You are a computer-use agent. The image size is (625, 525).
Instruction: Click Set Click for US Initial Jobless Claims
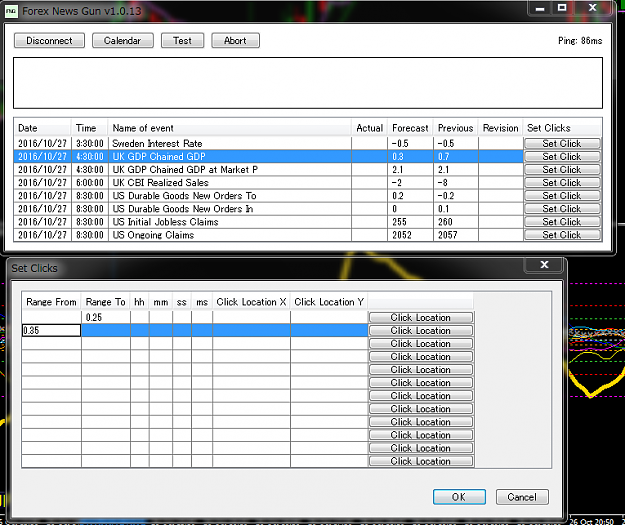coord(562,222)
